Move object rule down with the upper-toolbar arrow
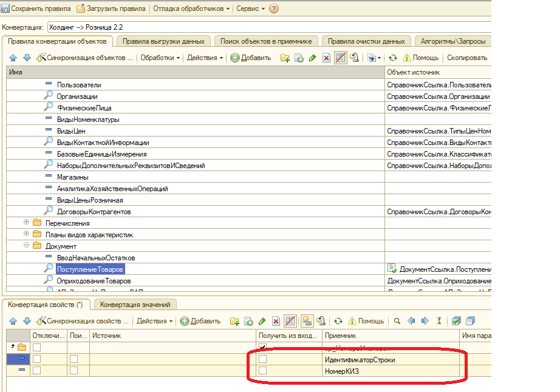This screenshot has width=560, height=392. pyautogui.click(x=27, y=58)
